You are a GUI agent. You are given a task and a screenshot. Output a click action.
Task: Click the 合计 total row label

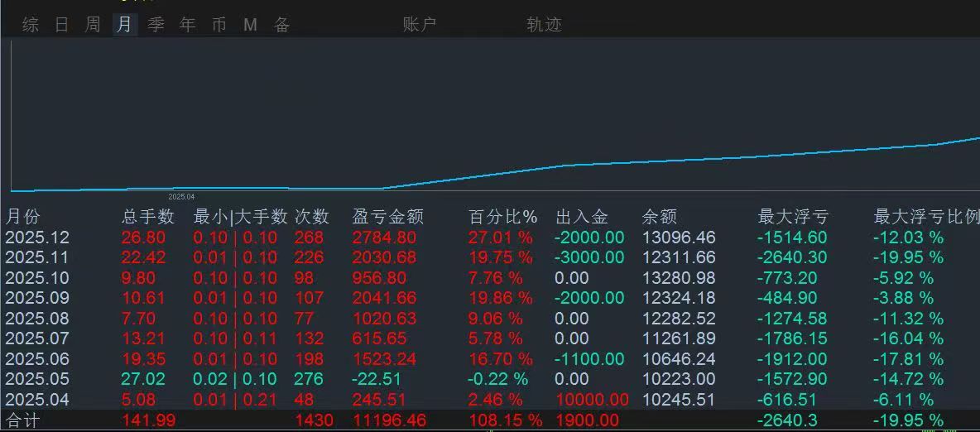tap(22, 420)
